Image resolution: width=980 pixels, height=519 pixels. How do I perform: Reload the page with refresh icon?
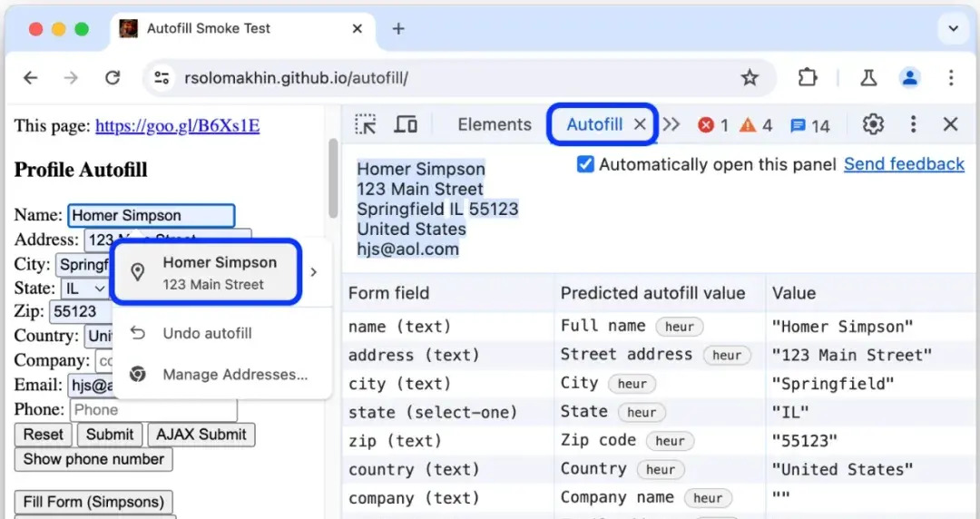[x=113, y=77]
